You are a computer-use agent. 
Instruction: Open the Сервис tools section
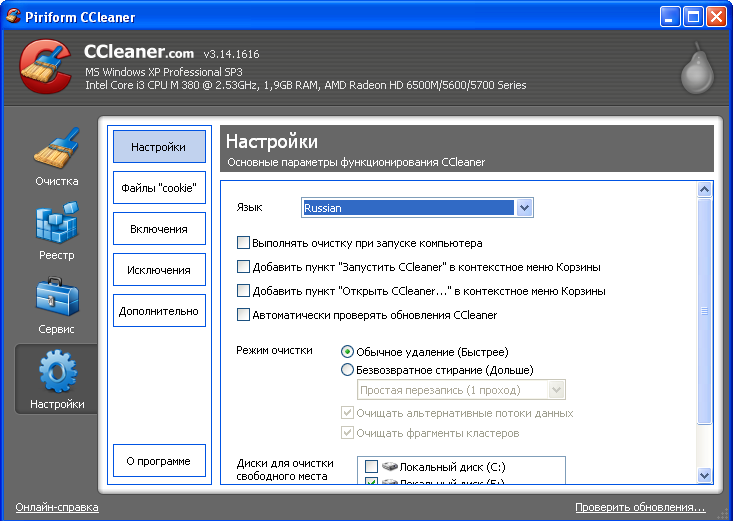coord(57,305)
